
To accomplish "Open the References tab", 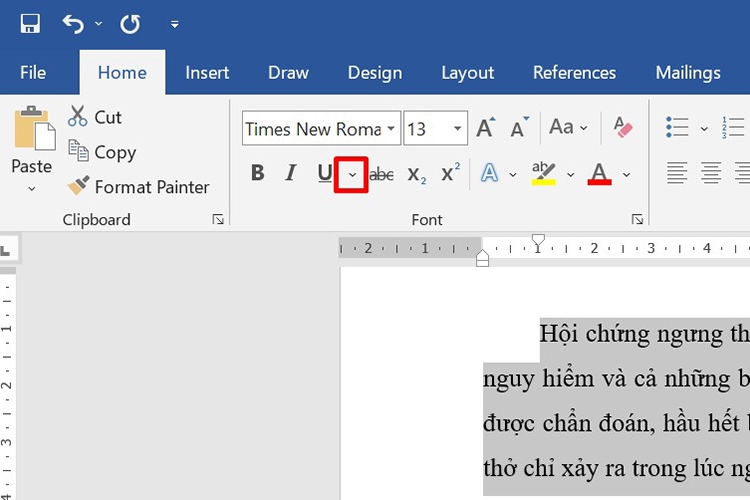I will pyautogui.click(x=574, y=73).
